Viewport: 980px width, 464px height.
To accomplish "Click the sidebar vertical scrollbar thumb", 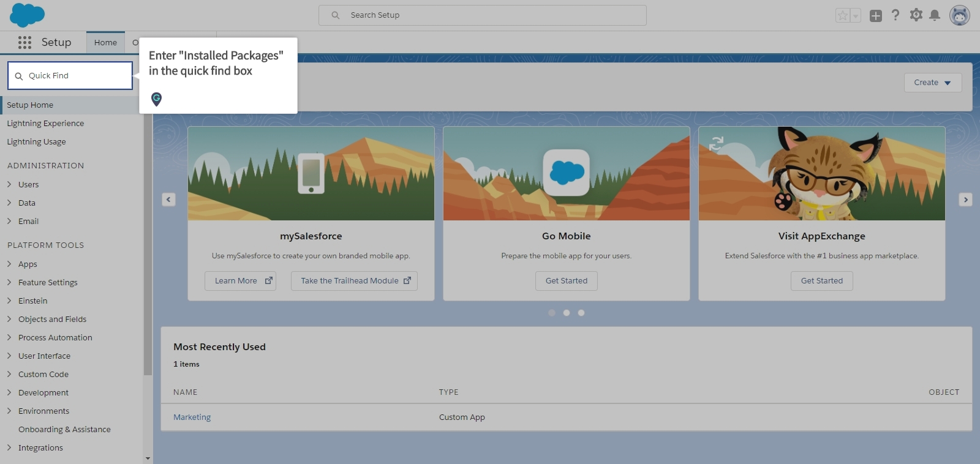I will [148, 245].
